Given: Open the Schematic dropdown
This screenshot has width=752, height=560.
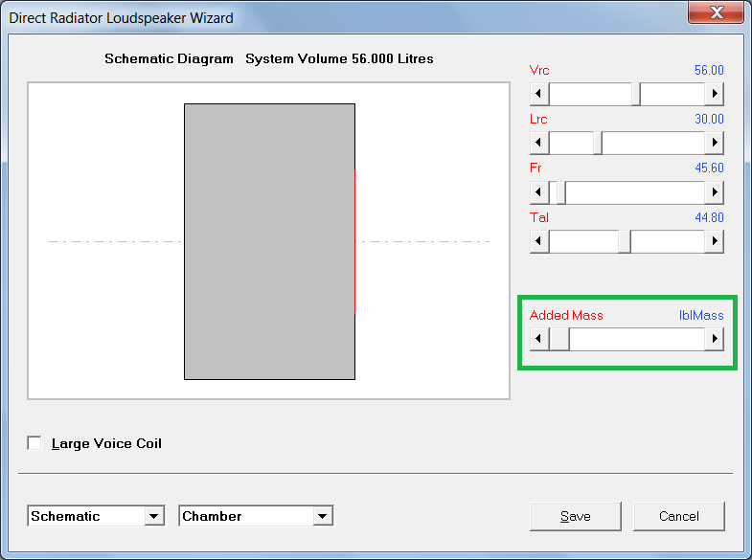Looking at the screenshot, I should click(x=153, y=516).
